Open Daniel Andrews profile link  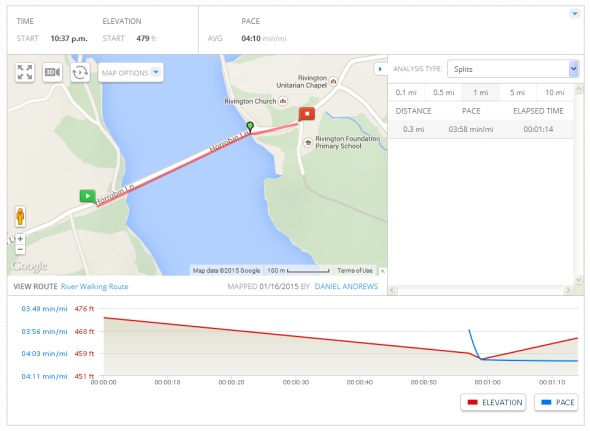point(346,286)
